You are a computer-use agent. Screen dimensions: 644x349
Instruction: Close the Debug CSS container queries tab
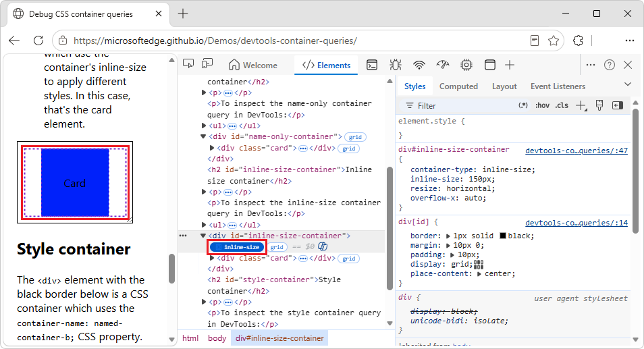(x=159, y=14)
